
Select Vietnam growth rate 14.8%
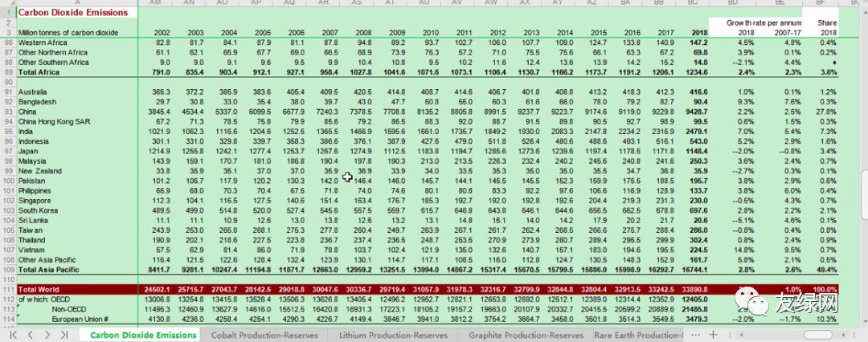pos(744,250)
